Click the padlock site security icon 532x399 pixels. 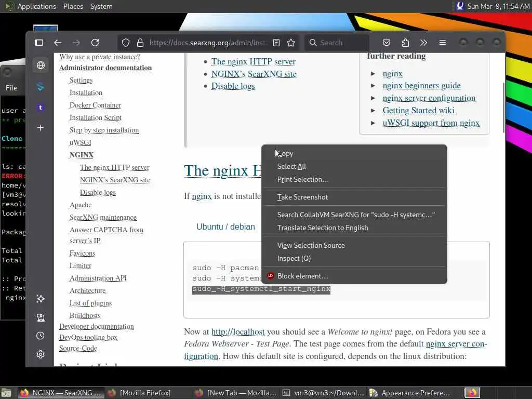[x=140, y=43]
